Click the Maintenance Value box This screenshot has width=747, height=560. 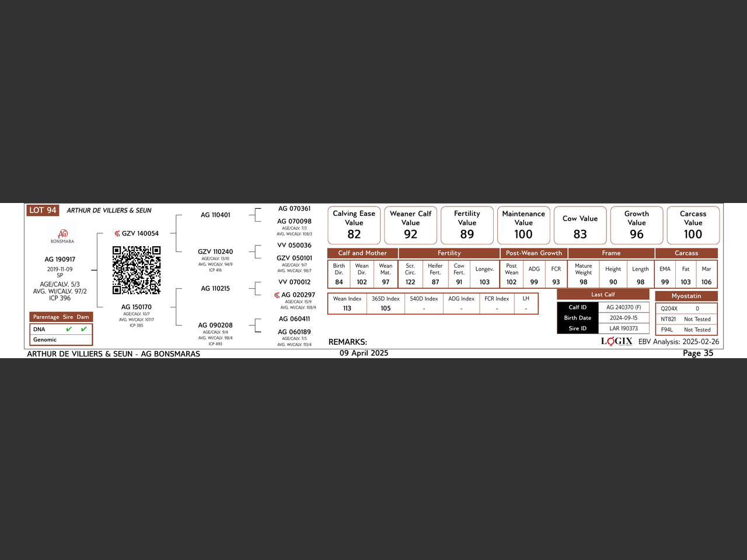click(523, 225)
